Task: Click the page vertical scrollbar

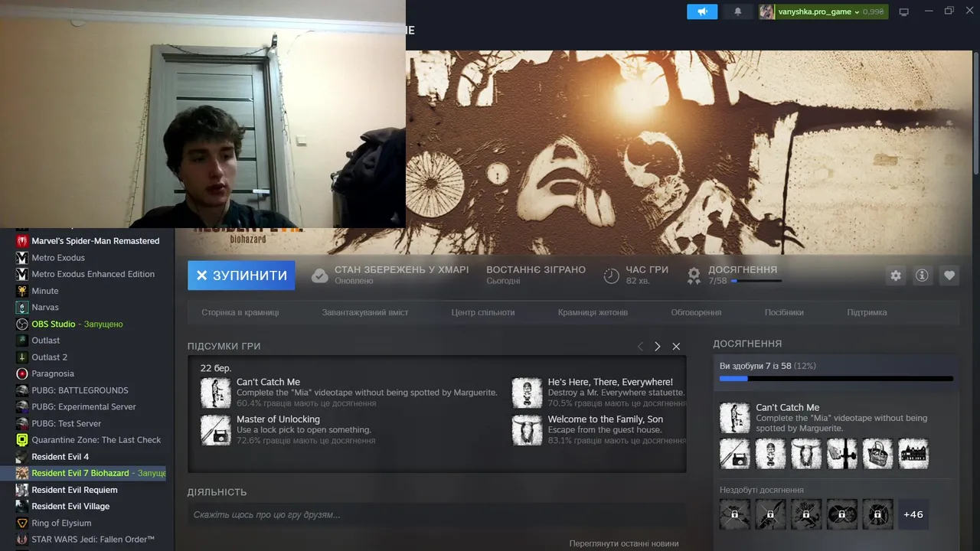Action: pos(975,115)
